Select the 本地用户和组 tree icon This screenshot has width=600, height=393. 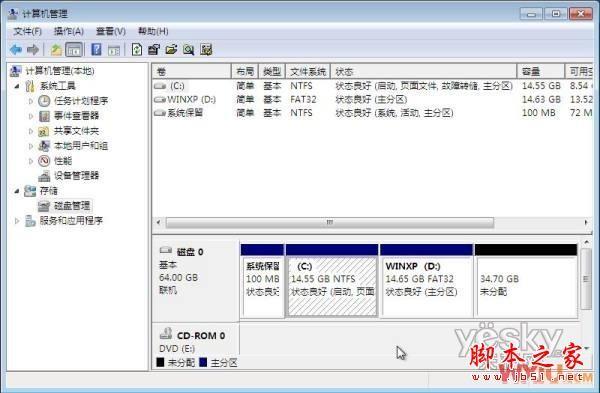tap(44, 146)
